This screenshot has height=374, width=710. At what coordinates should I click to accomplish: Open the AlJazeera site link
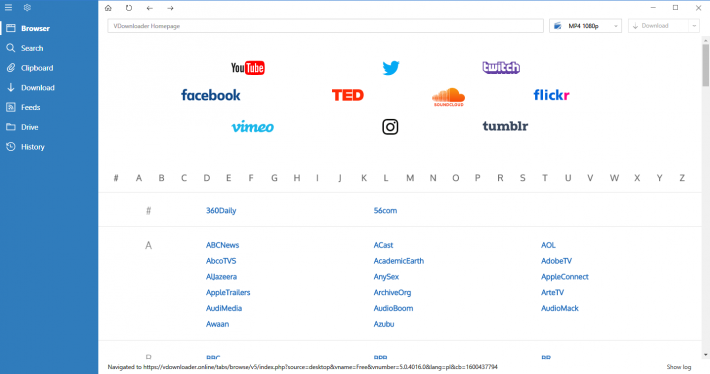click(x=221, y=277)
